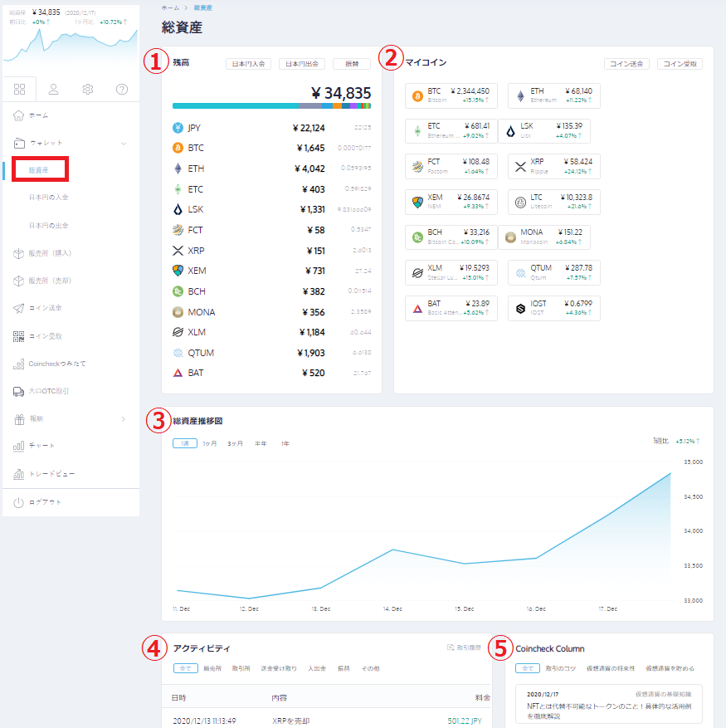The width and height of the screenshot is (726, 728).
Task: Click the IOST icon in マイコイン
Action: click(x=521, y=308)
